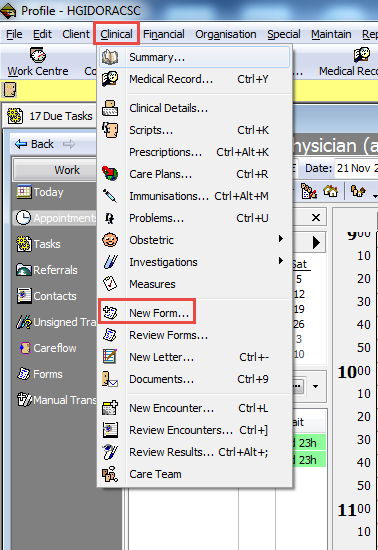Viewport: 378px width, 550px height.
Task: Select Clinical Details menu item
Action: (194, 108)
